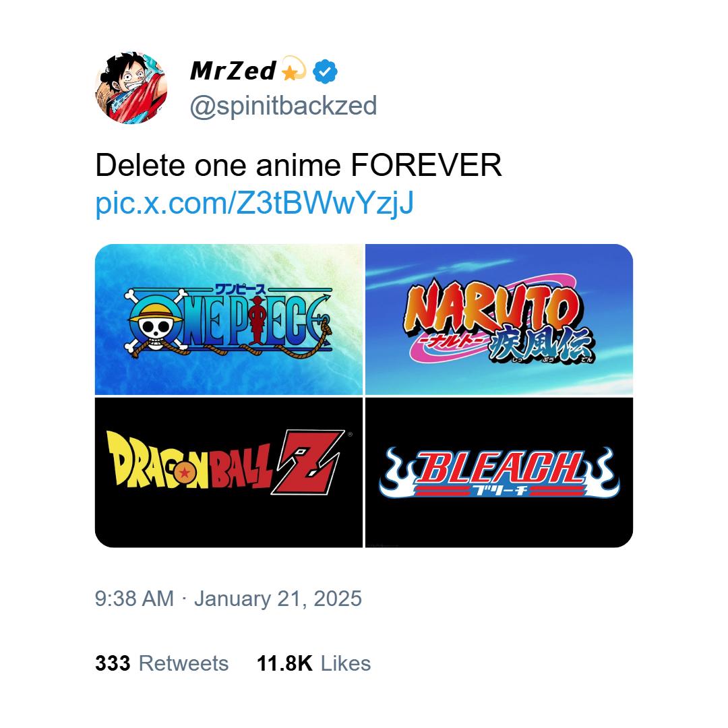
Task: Click the straw hat skull in One Piece logo
Action: click(x=156, y=323)
